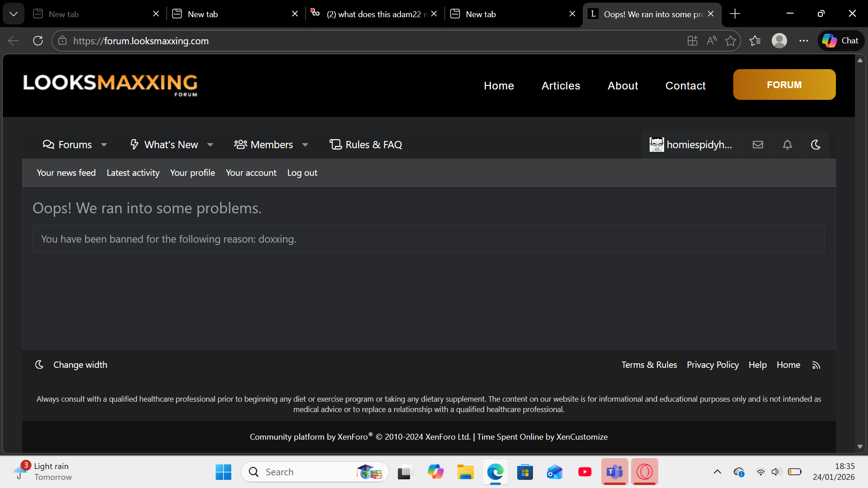Open YouTube from the Windows taskbar

pyautogui.click(x=585, y=472)
